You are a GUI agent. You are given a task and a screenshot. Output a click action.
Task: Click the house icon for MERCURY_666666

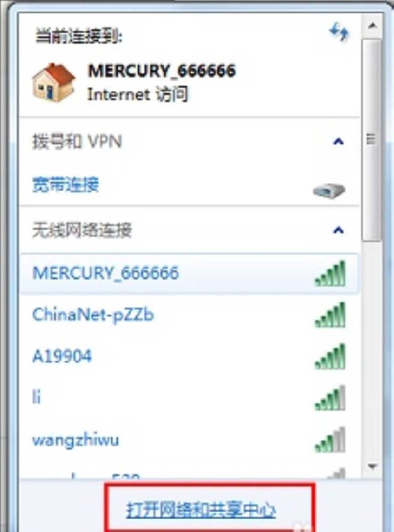point(53,83)
